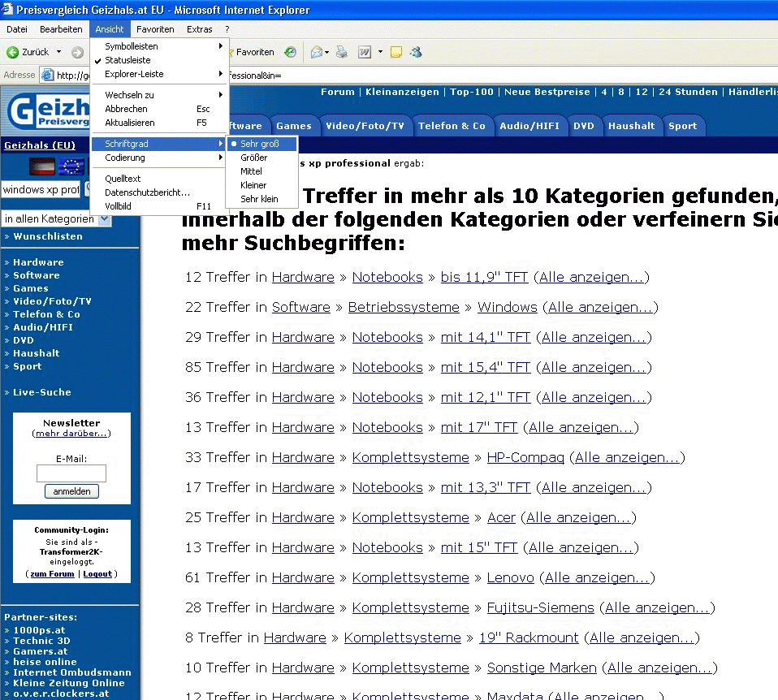Click the 'windows xp prof' search field
Screen dimensions: 778x700
tap(41, 189)
